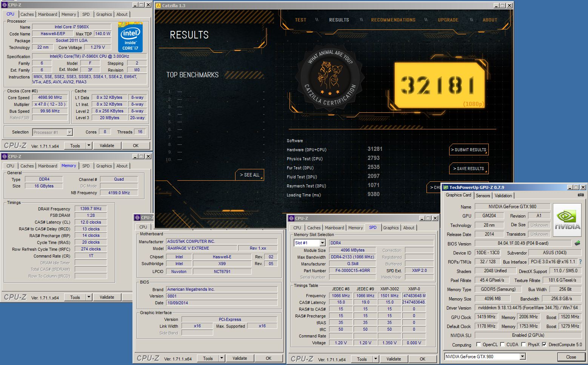Viewport: 588px width, 365px height.
Task: Toggle the OpenCL checkbox
Action: [479, 344]
